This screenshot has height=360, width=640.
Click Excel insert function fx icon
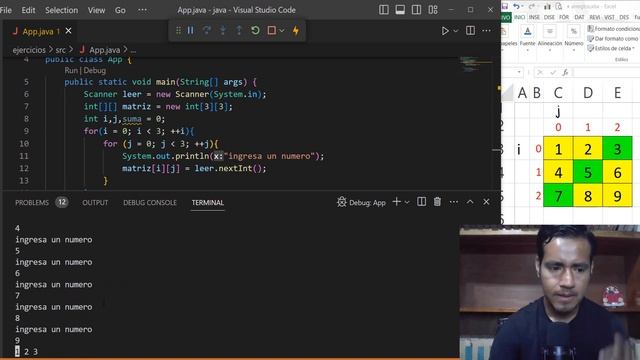[565, 72]
